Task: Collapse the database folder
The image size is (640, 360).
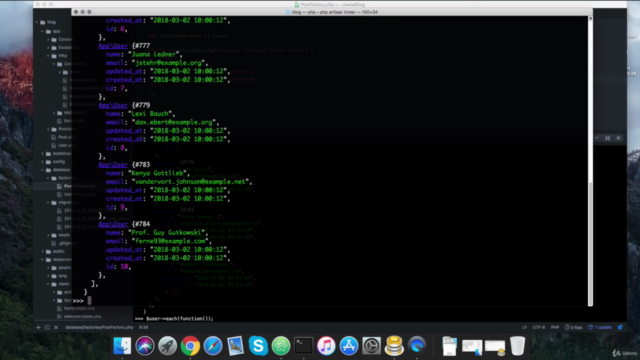Action: pyautogui.click(x=42, y=170)
